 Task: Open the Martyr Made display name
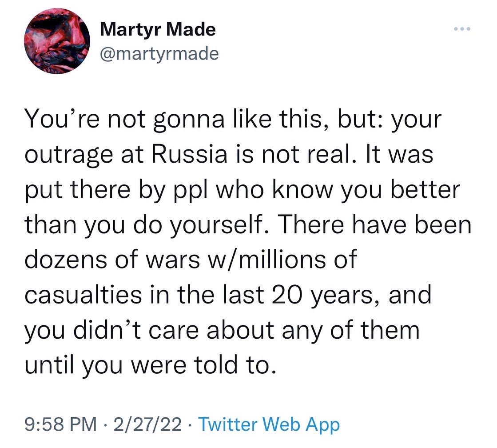[x=158, y=30]
